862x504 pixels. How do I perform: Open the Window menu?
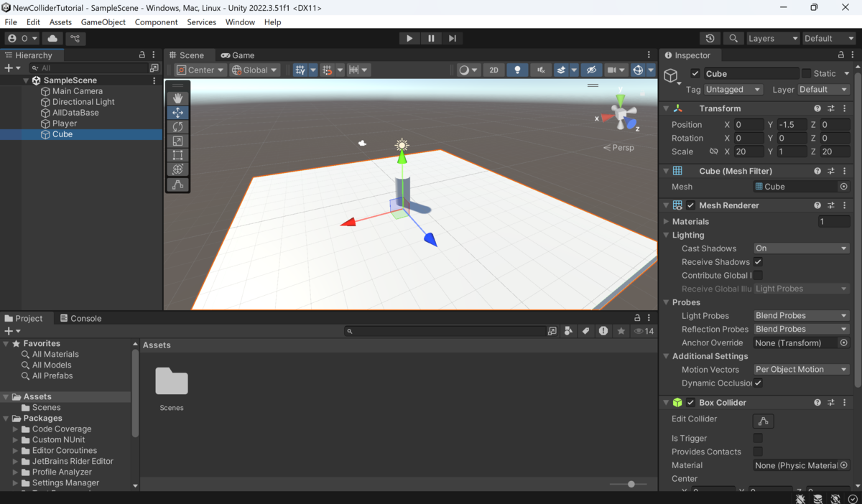click(240, 22)
